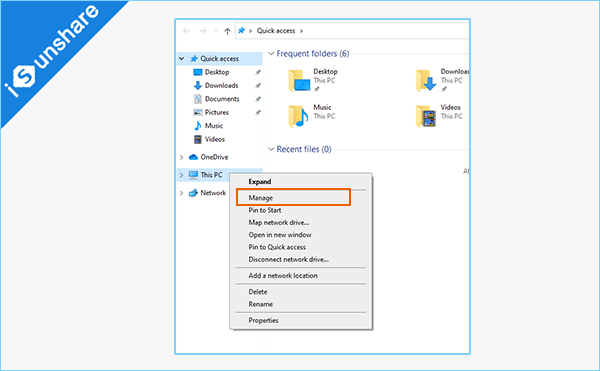Select the Network icon in navigation pane
Screen dimensions: 600x371
[193, 193]
